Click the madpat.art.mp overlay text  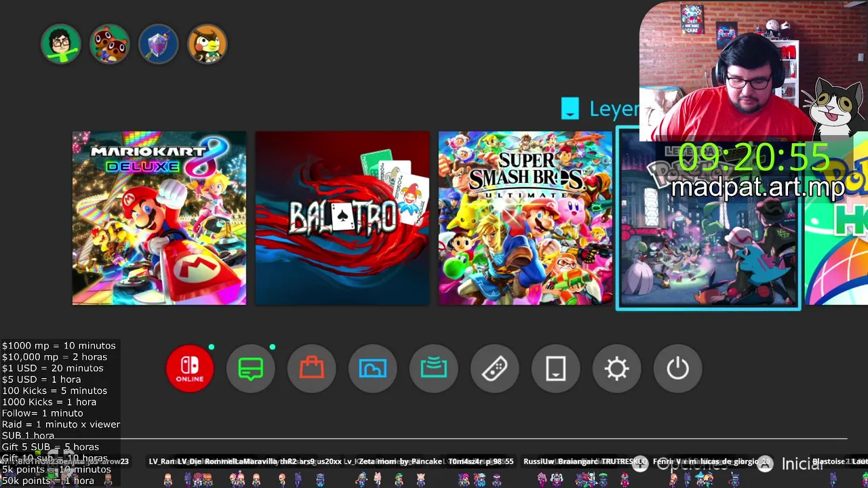[x=757, y=187]
